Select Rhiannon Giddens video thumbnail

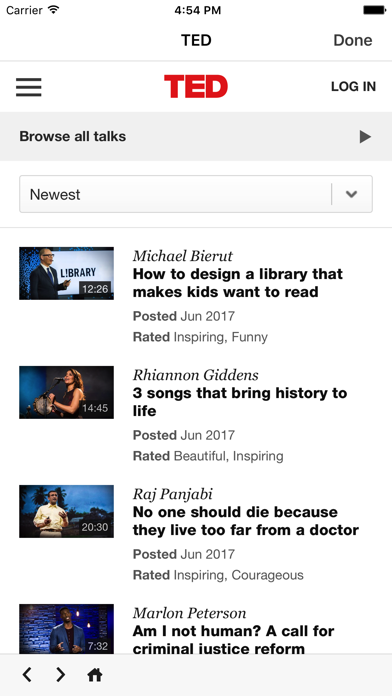(x=66, y=392)
